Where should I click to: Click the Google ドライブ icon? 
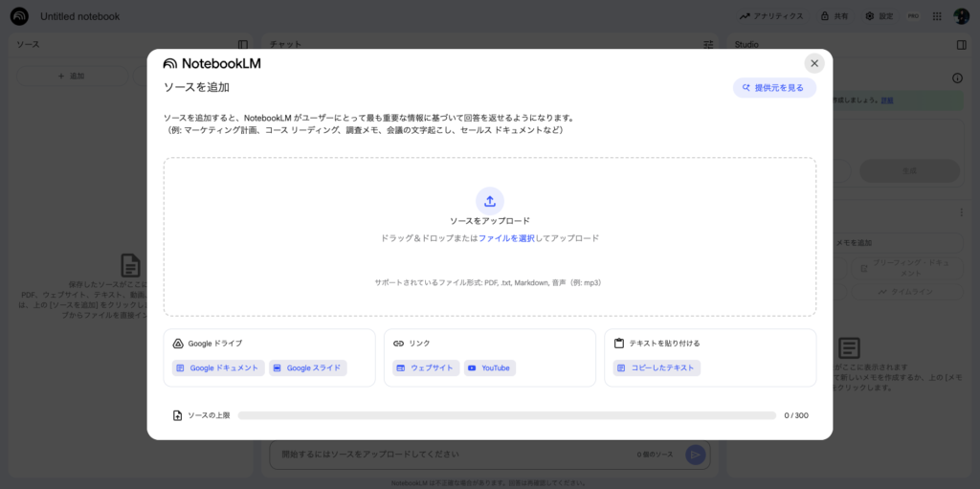(x=177, y=344)
